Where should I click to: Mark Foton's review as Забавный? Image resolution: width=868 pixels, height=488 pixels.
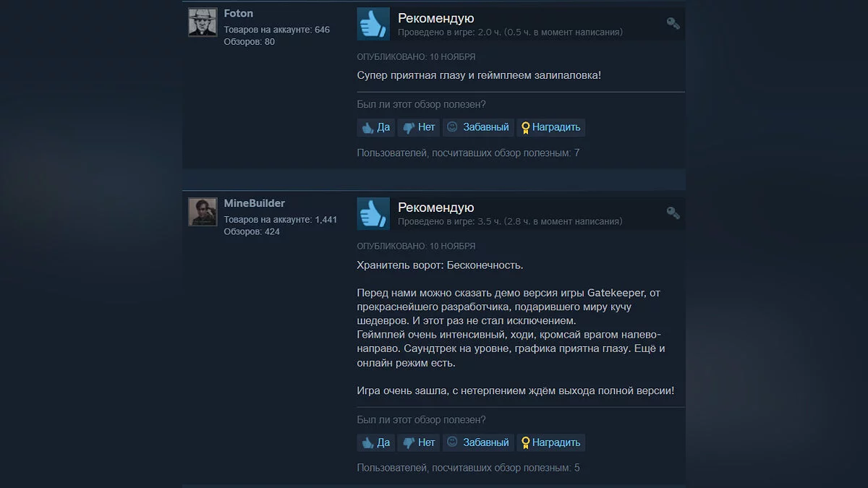point(478,127)
